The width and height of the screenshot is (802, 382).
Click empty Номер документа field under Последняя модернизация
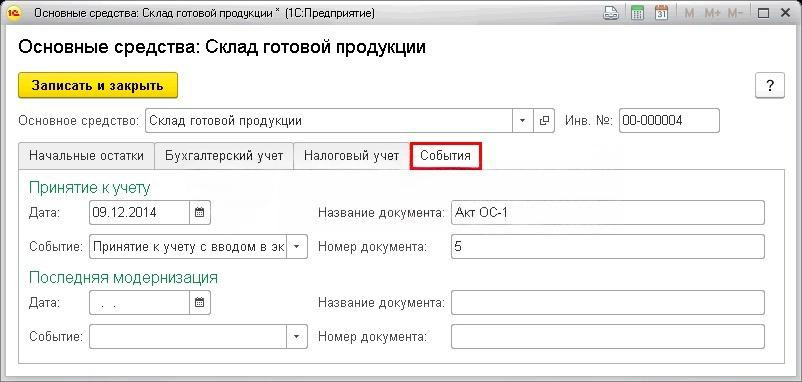tap(608, 336)
